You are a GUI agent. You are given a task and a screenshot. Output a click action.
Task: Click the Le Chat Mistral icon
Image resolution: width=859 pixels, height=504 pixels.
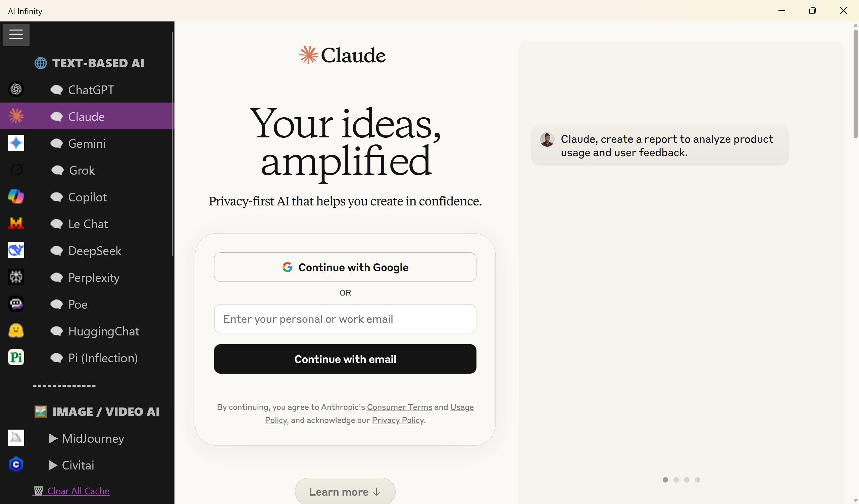tap(16, 224)
